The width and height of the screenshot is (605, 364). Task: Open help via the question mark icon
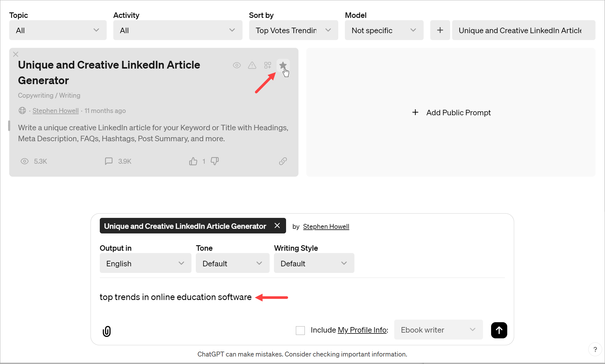pos(595,349)
